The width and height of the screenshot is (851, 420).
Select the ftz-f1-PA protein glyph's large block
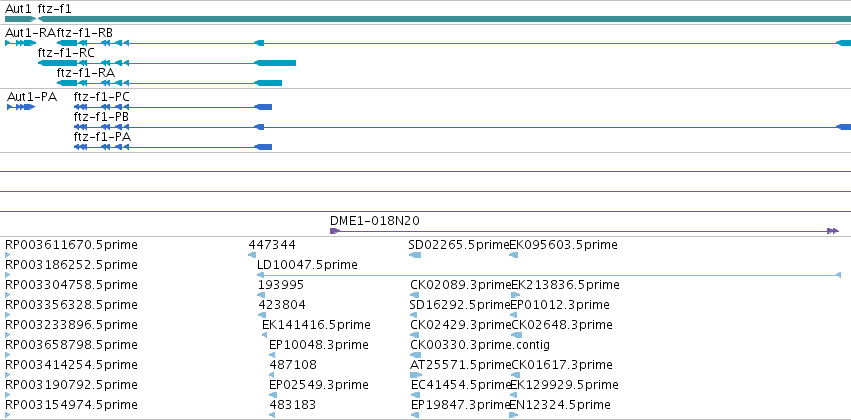tap(263, 147)
